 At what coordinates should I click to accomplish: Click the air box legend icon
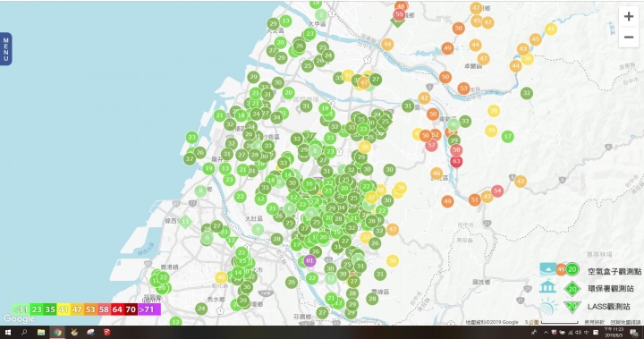(548, 269)
